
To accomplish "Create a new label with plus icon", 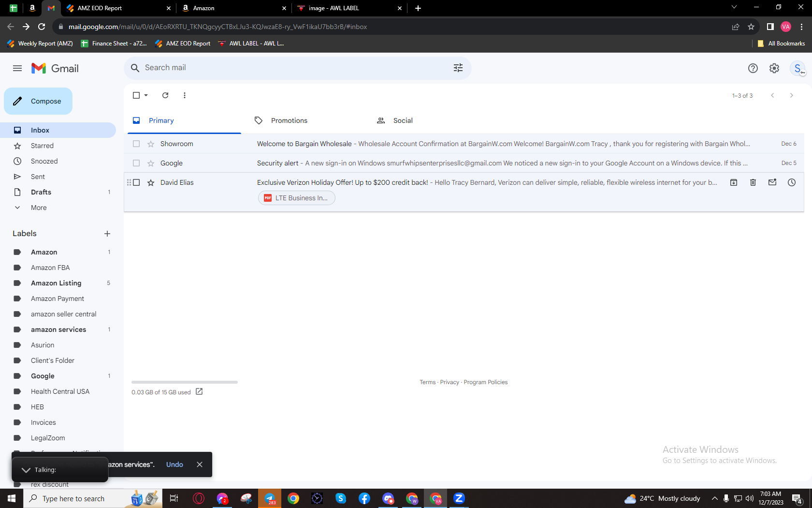I will point(107,234).
